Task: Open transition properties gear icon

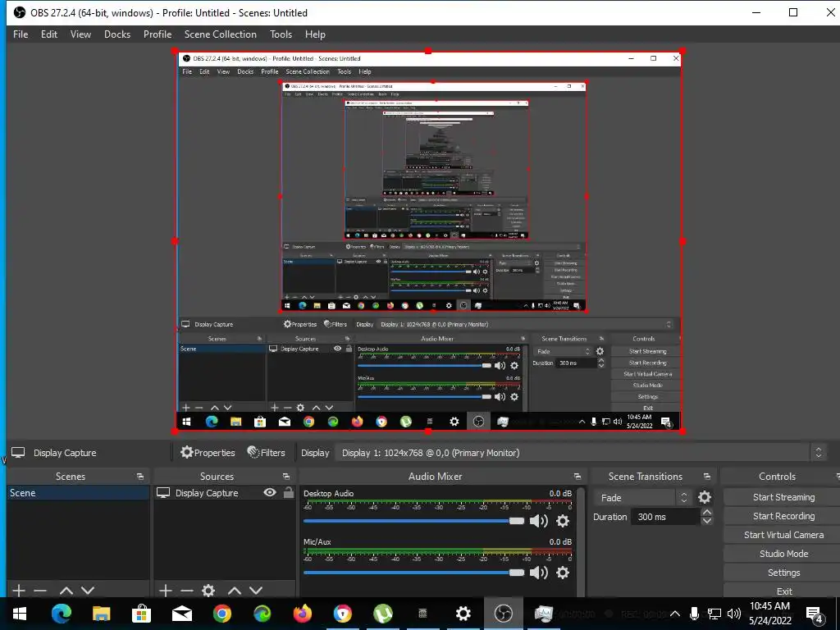Action: pos(705,498)
